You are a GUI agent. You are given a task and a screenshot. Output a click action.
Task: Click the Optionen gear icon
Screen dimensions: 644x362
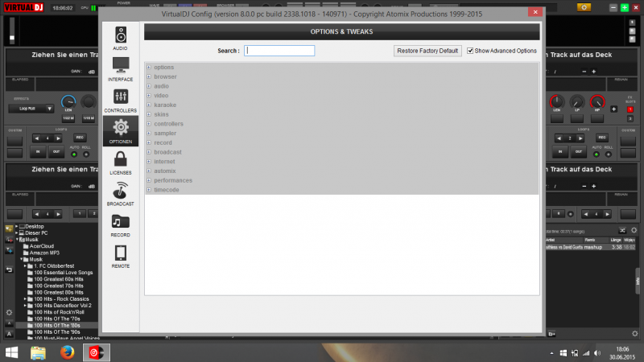click(121, 127)
